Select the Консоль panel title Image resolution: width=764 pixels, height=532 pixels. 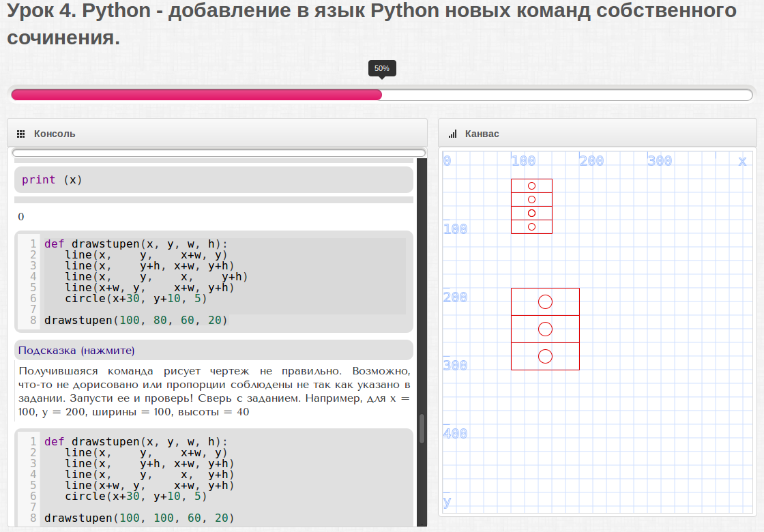click(x=55, y=134)
